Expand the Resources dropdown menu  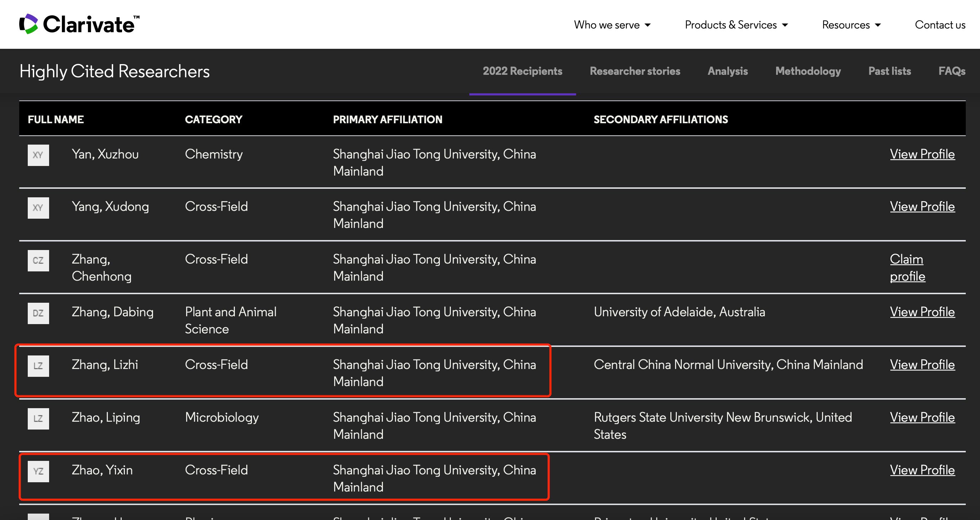pyautogui.click(x=851, y=25)
